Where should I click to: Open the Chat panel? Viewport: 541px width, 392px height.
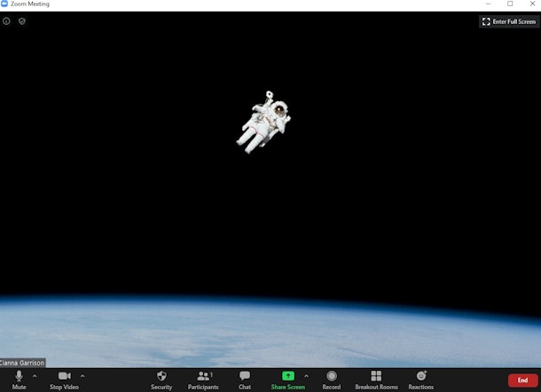pos(245,379)
